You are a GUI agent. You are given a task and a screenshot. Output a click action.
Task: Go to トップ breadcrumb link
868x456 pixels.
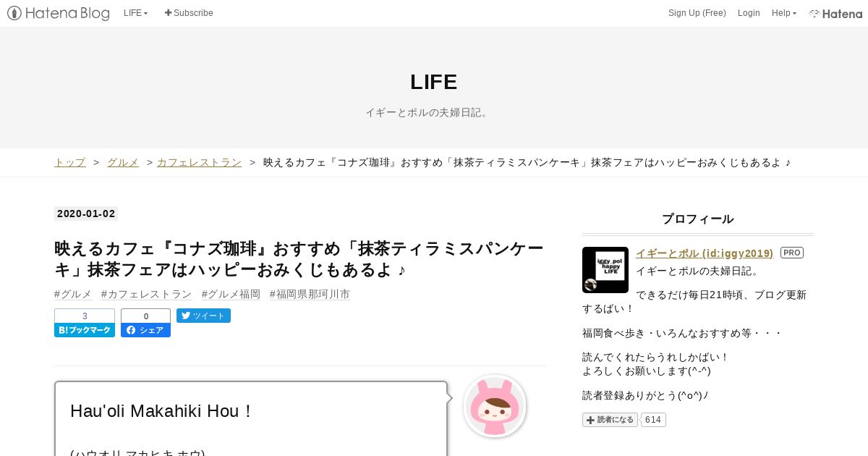[70, 162]
